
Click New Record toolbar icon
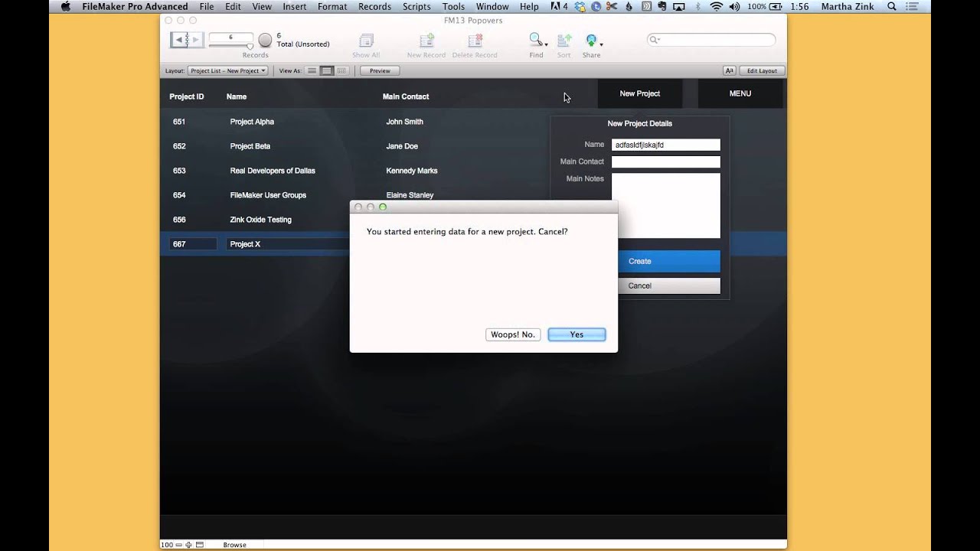pyautogui.click(x=426, y=41)
